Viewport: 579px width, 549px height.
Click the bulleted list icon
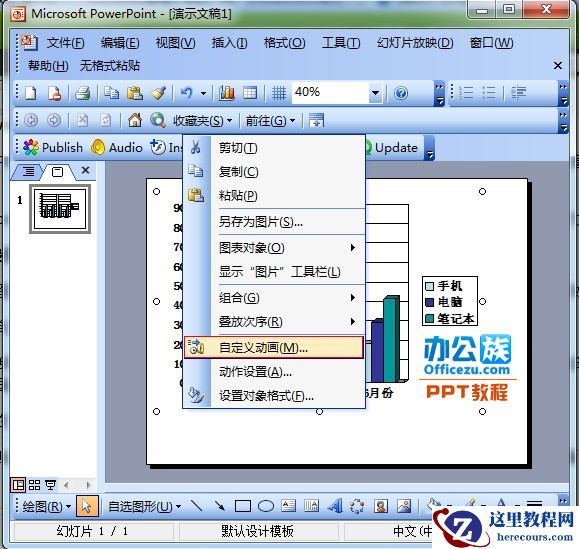tap(489, 92)
